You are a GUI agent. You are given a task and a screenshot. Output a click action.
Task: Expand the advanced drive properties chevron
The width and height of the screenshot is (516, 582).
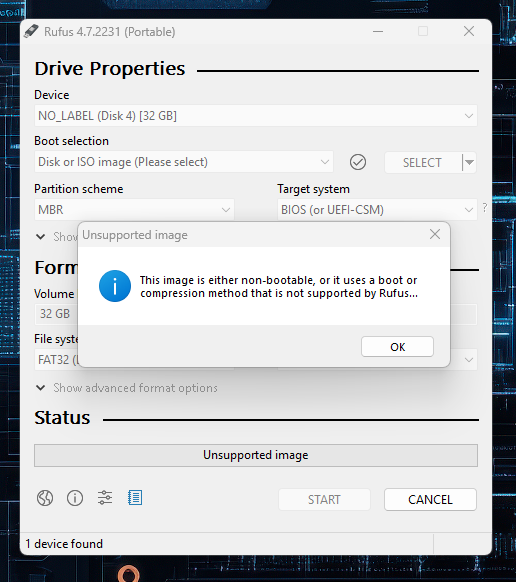(40, 236)
